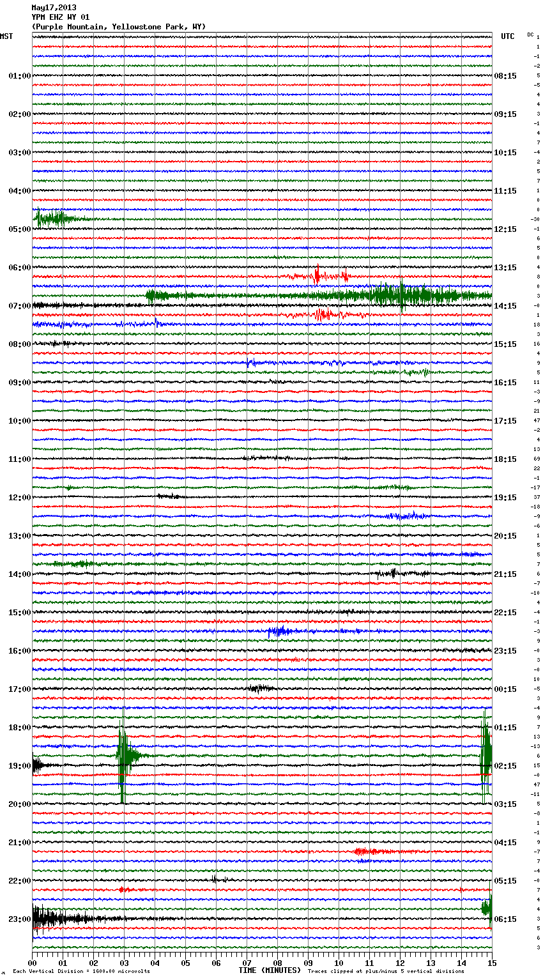The width and height of the screenshot is (543, 980).
Task: Click the Traces clipped at plus/minus 5 note
Action: point(386,971)
